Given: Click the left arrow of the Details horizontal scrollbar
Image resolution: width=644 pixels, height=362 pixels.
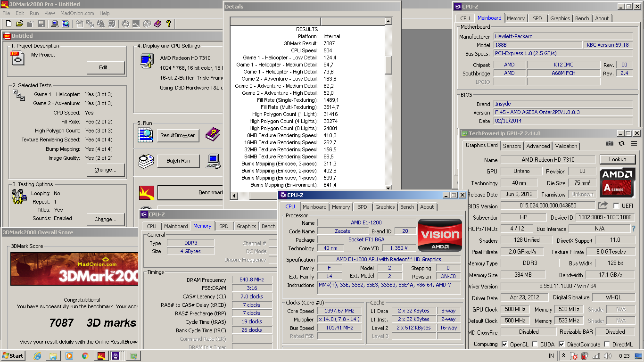Looking at the screenshot, I should click(x=234, y=195).
